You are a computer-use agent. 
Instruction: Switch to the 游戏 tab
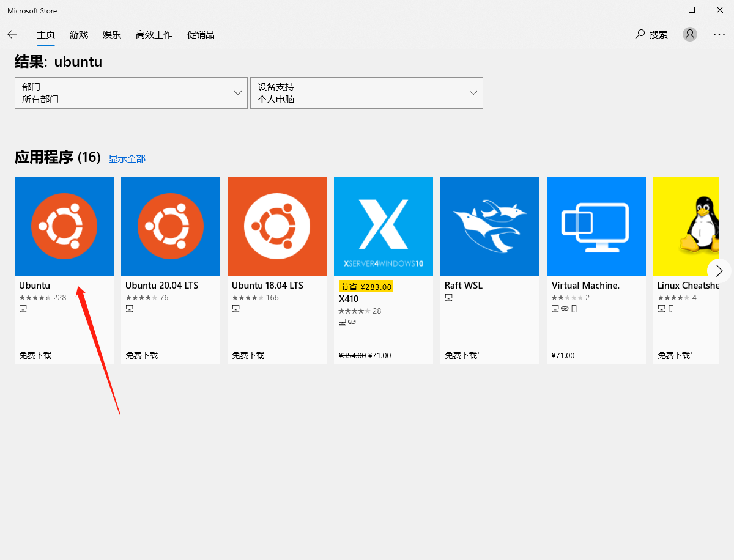(x=79, y=34)
